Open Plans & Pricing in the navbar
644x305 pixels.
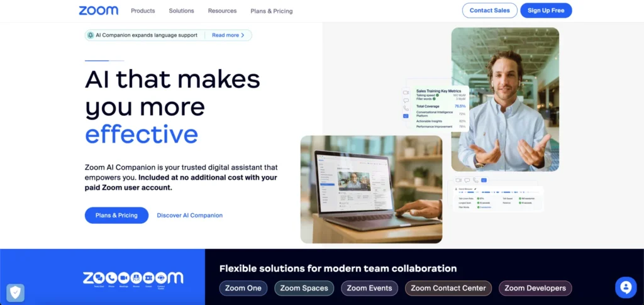coord(272,11)
